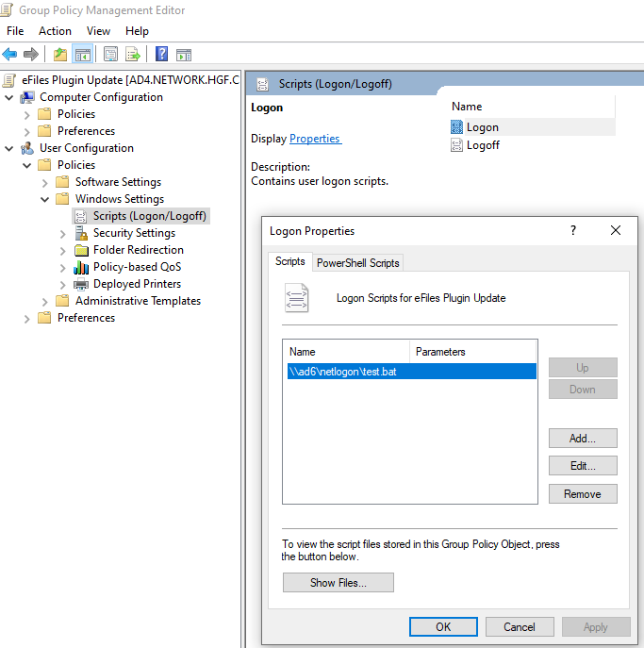This screenshot has width=644, height=648.
Task: Select Logoff script item in list
Action: pos(483,145)
